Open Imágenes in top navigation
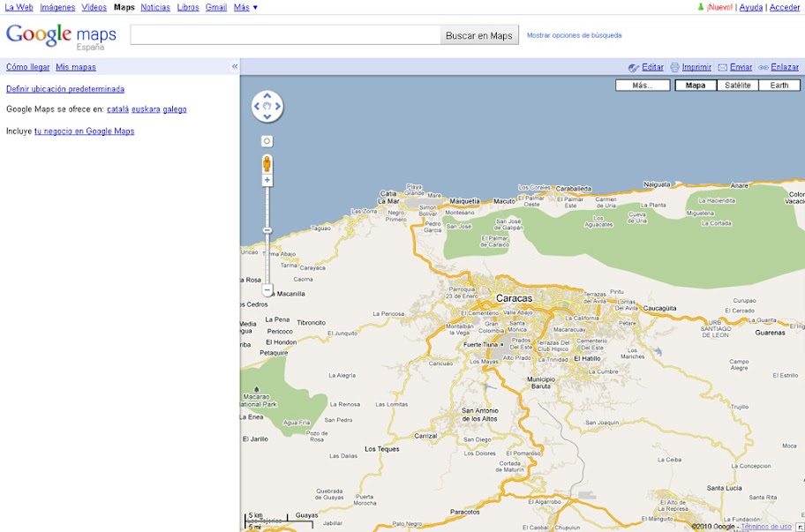Screen dimensions: 805x532 tap(57, 7)
